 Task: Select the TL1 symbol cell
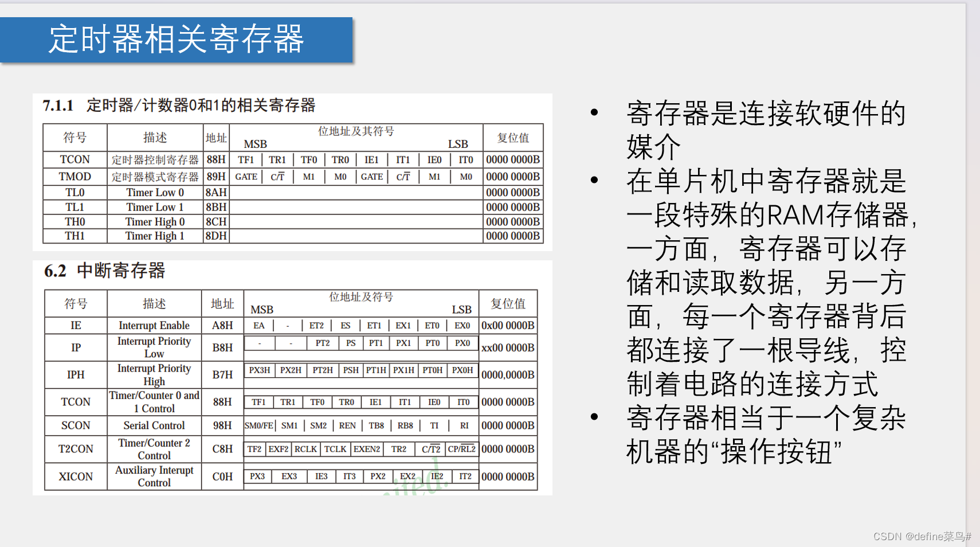pyautogui.click(x=75, y=207)
